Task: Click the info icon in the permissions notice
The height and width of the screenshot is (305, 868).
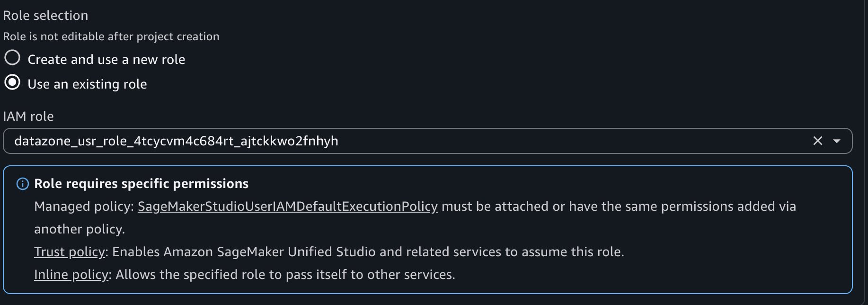Action: 22,184
